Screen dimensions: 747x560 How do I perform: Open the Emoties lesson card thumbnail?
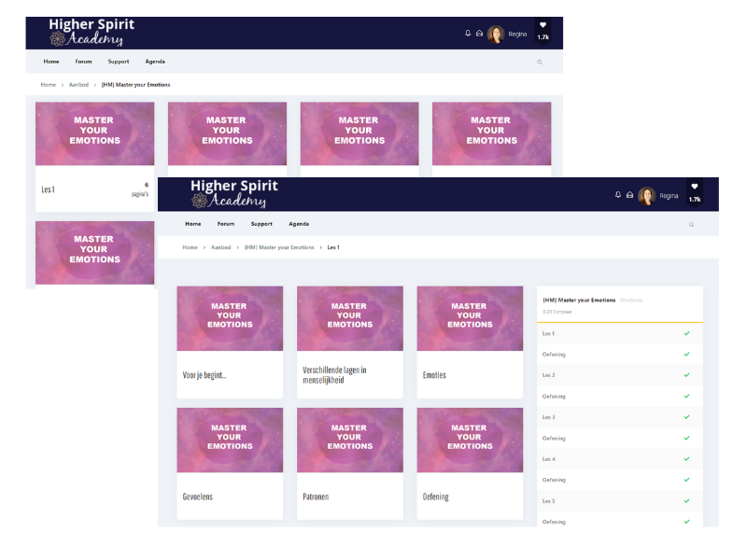pos(470,318)
